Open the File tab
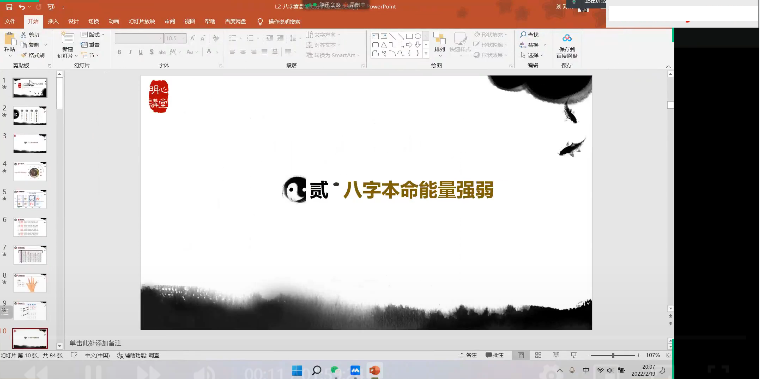Viewport: 760px width, 379px height. click(10, 21)
